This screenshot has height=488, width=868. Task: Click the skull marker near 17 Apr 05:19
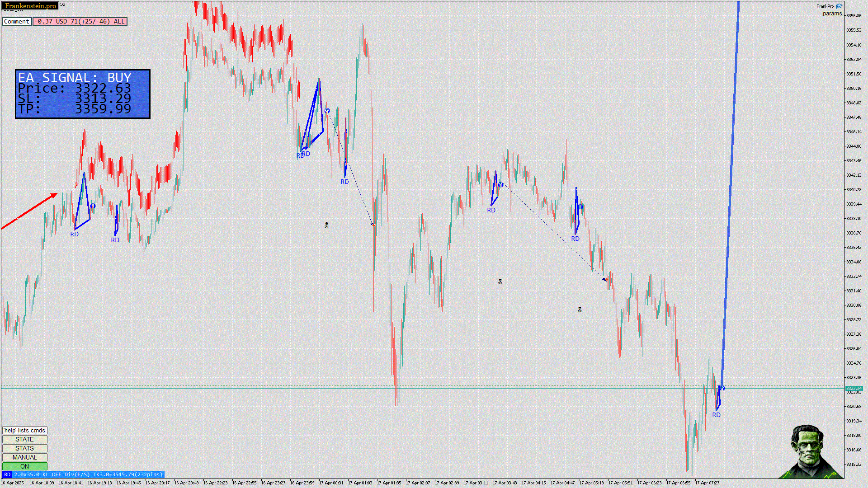[x=580, y=310]
